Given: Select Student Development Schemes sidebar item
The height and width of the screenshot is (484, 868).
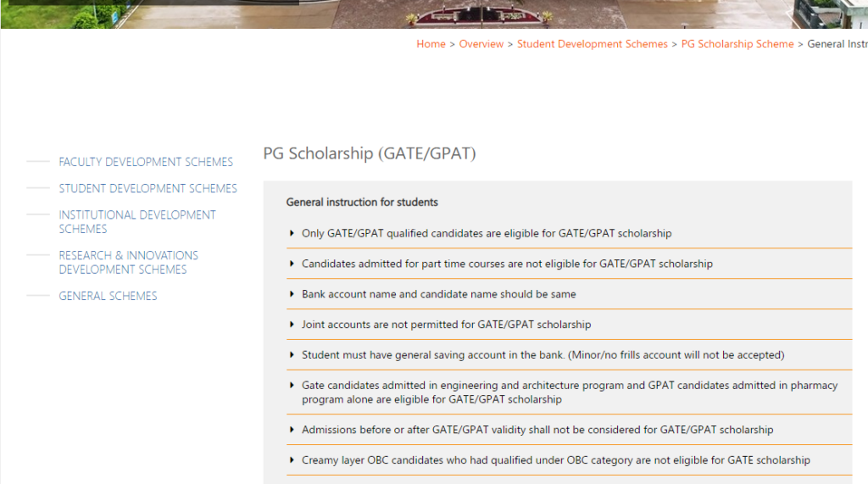Looking at the screenshot, I should (147, 188).
